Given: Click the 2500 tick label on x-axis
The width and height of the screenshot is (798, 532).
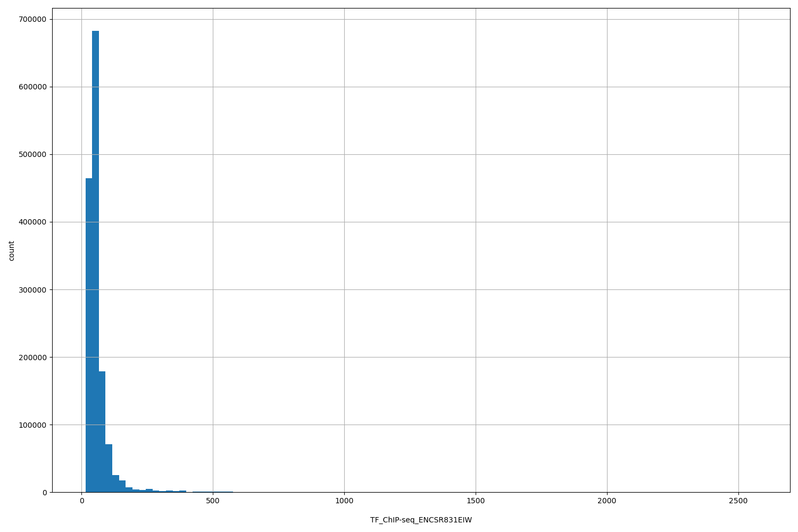Looking at the screenshot, I should pos(738,501).
